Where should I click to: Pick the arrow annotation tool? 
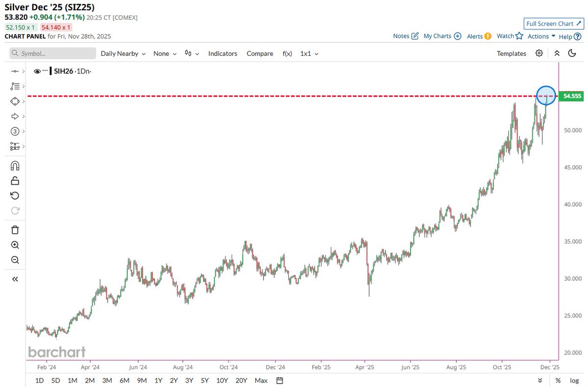[14, 116]
